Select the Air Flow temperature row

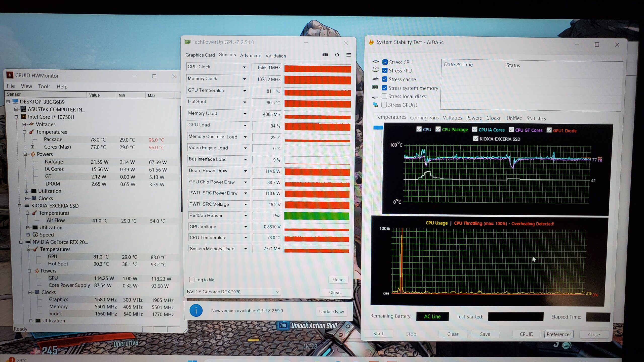(x=56, y=220)
